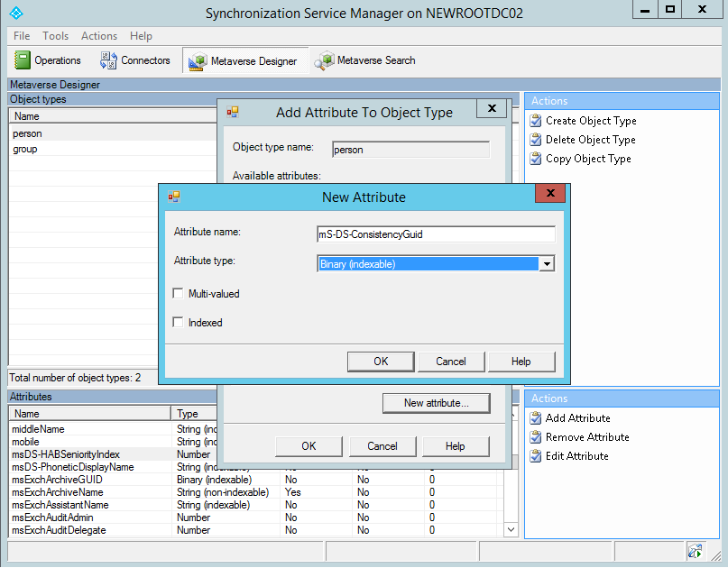The height and width of the screenshot is (568, 728).
Task: Open the Binary (indexable) combo box
Action: tap(436, 264)
